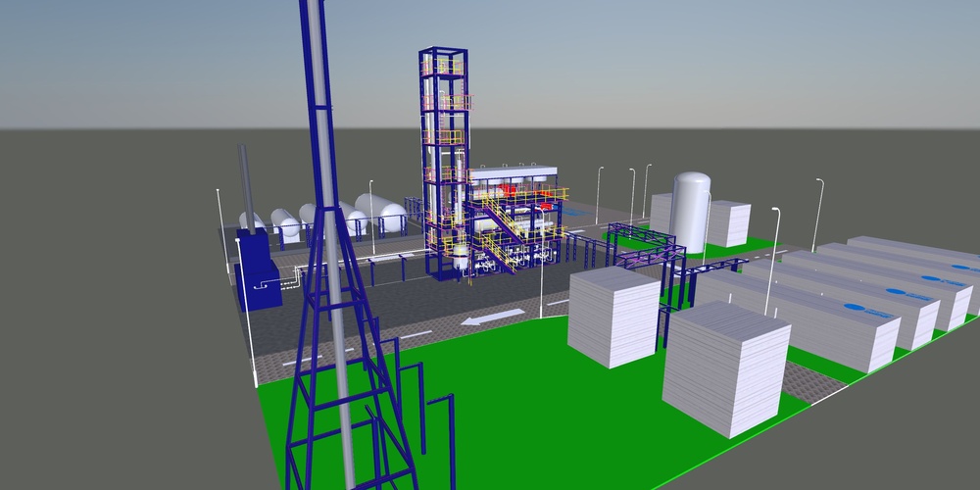Pick the white direction arrow on the road
Image resolution: width=980 pixels, height=490 pixels.
487,318
